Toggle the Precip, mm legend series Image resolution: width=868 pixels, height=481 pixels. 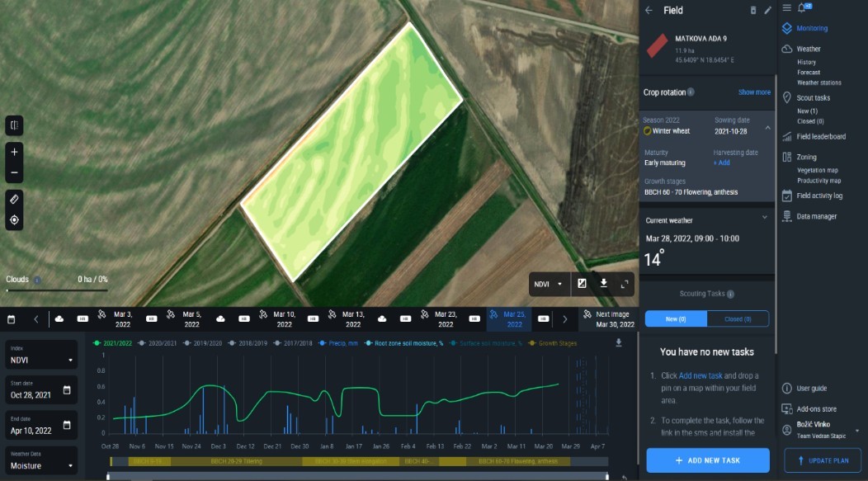pyautogui.click(x=338, y=342)
